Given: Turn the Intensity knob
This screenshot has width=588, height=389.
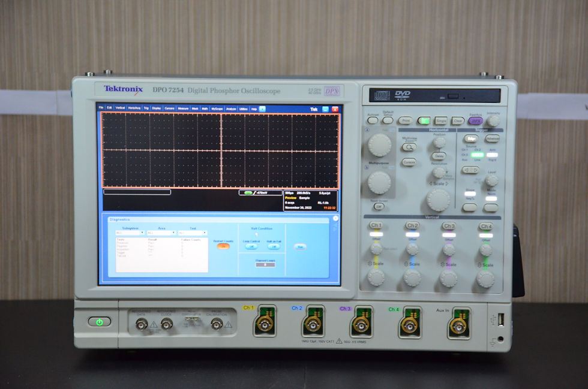Looking at the screenshot, I should tap(493, 121).
